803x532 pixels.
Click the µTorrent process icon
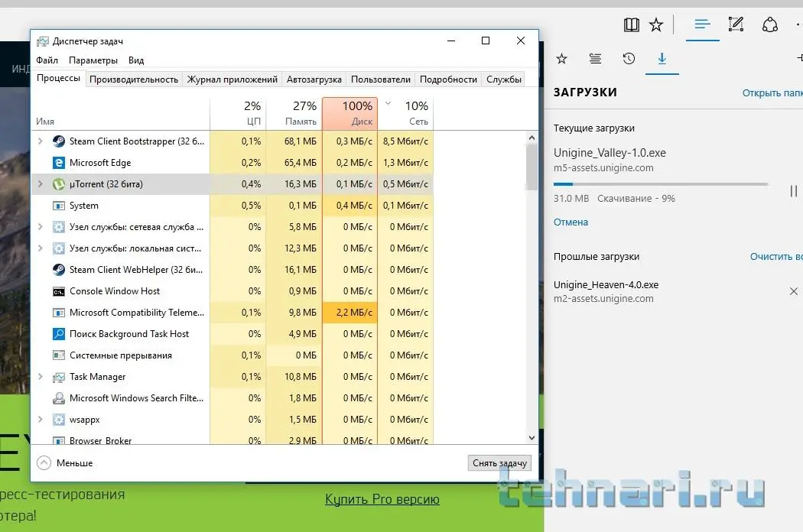pyautogui.click(x=59, y=184)
